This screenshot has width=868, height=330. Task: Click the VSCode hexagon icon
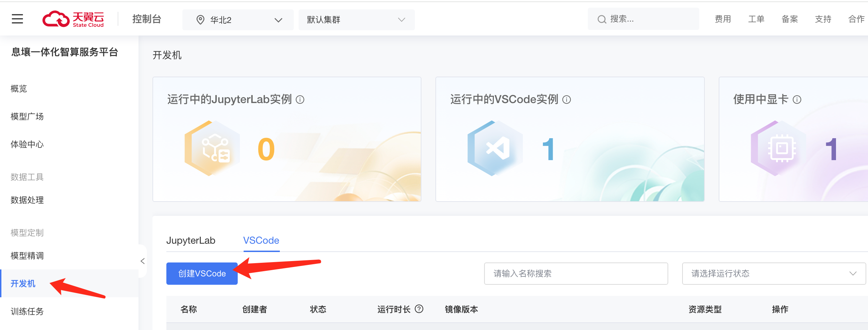pos(495,148)
